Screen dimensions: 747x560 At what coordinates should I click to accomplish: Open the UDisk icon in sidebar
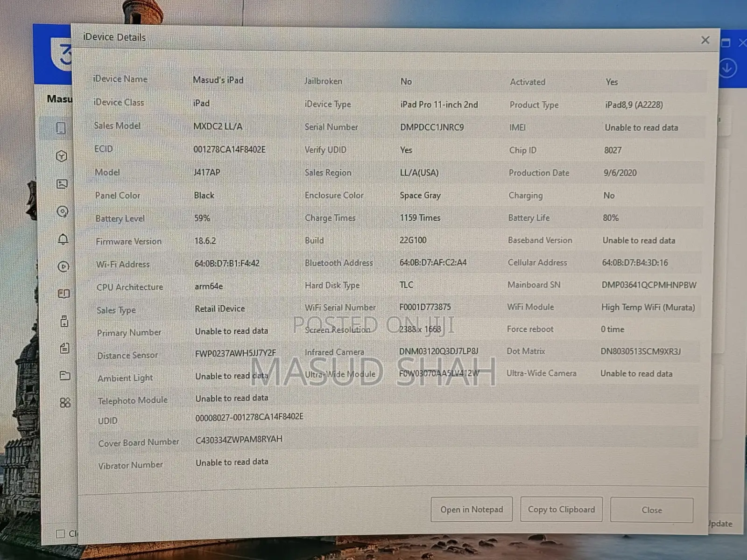[64, 321]
